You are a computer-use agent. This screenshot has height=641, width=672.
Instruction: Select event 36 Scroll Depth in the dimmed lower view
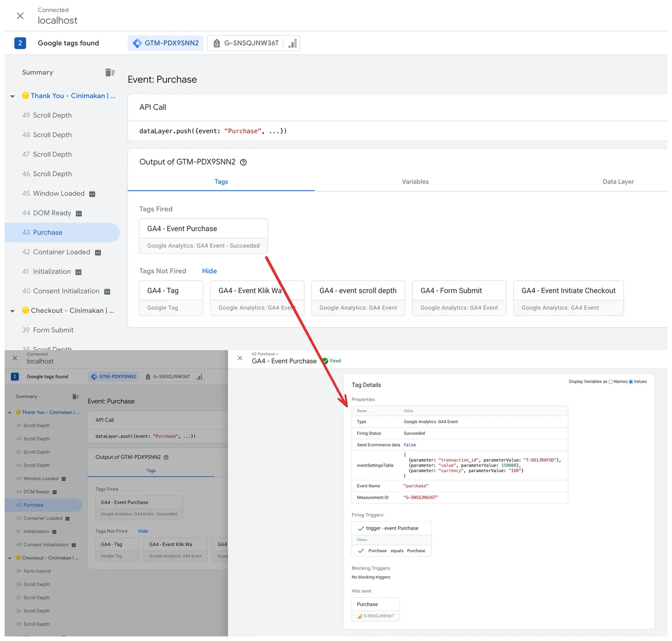click(x=33, y=611)
